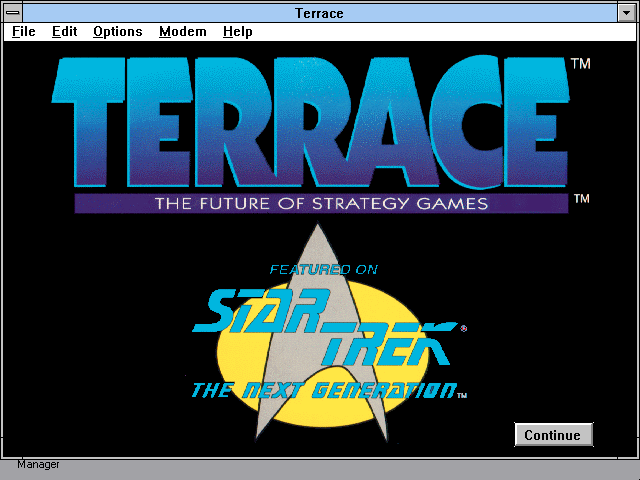This screenshot has width=640, height=480.
Task: Click the minimize arrow in title bar
Action: click(627, 13)
